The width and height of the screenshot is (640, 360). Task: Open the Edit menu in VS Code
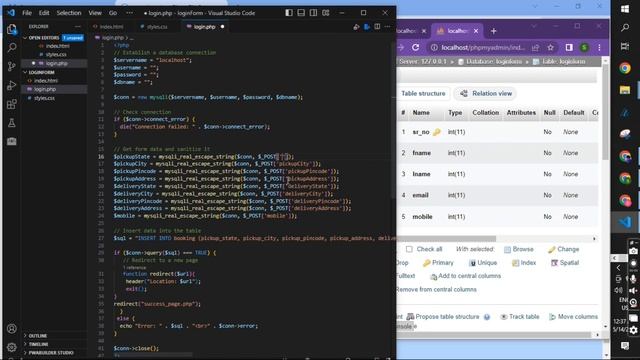click(x=44, y=13)
